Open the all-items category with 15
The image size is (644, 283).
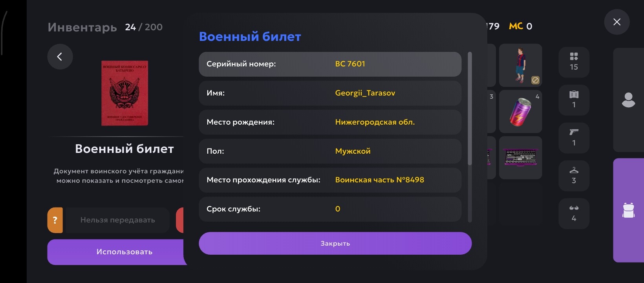[x=574, y=61]
